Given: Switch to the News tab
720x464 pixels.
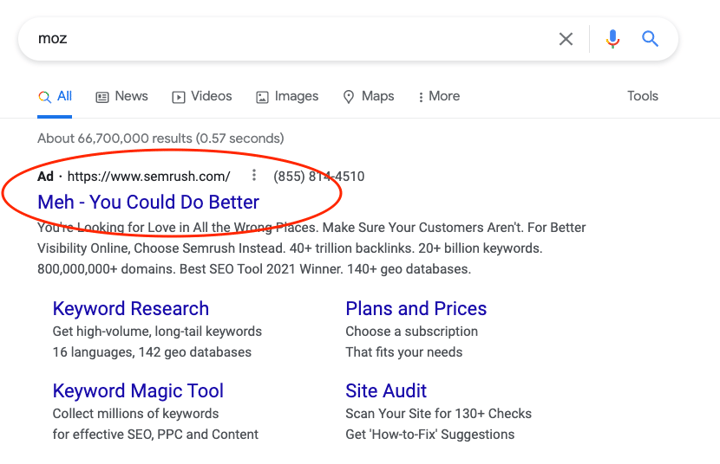Looking at the screenshot, I should [x=122, y=96].
